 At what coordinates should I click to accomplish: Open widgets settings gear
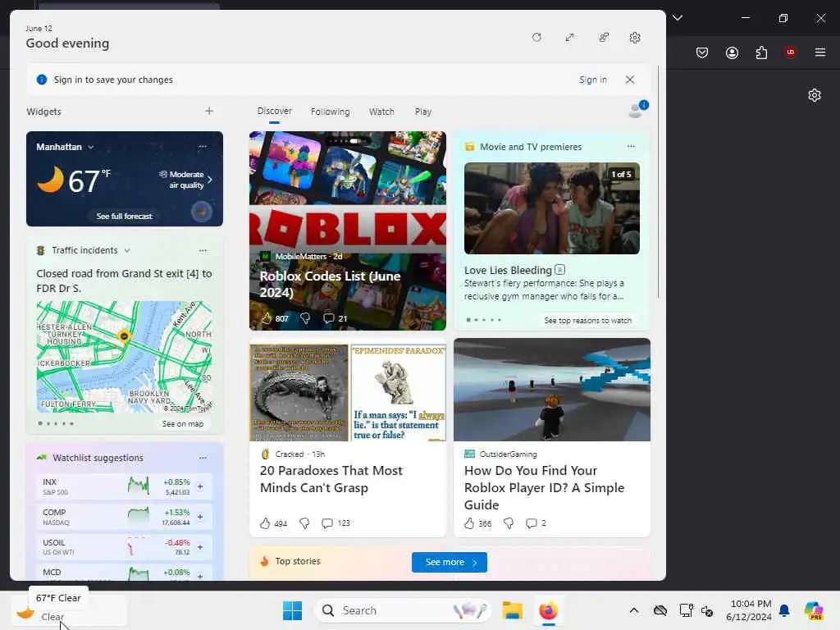pyautogui.click(x=635, y=38)
